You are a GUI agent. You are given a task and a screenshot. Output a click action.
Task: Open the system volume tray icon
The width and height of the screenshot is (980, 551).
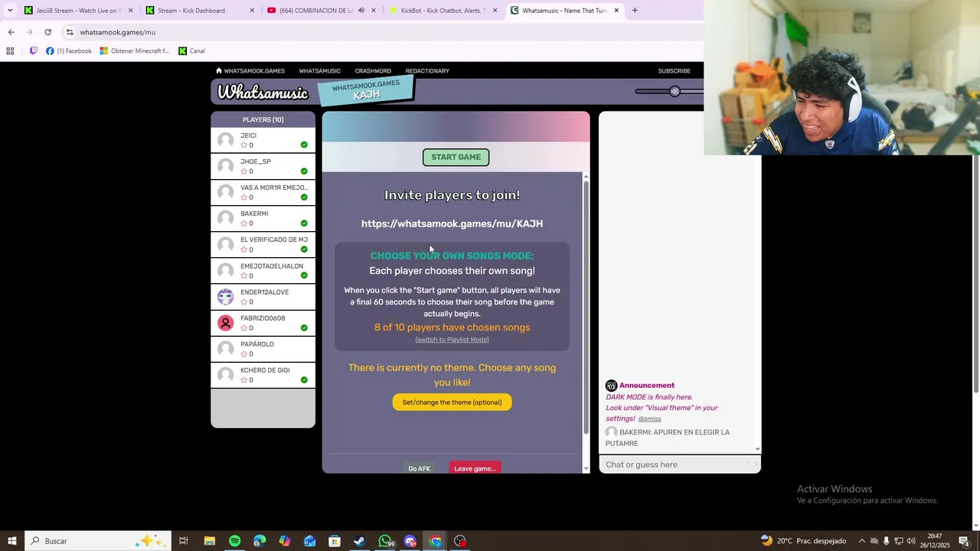tap(910, 541)
